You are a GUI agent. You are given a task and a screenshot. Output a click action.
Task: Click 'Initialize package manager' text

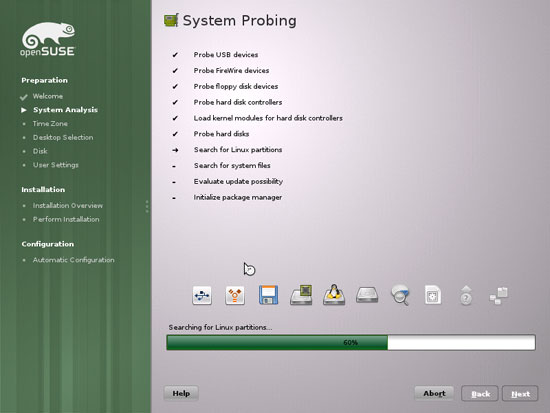pos(237,197)
